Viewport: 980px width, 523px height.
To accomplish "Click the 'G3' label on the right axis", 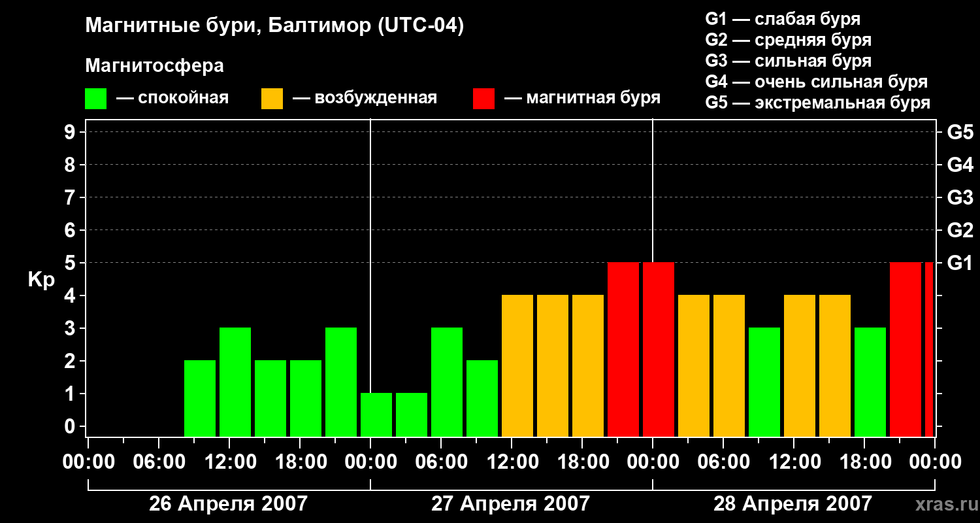I will click(x=960, y=198).
